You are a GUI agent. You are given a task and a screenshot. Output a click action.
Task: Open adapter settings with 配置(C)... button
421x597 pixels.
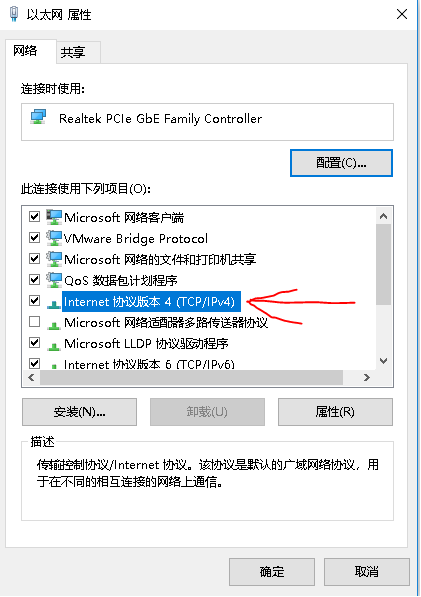pyautogui.click(x=341, y=163)
